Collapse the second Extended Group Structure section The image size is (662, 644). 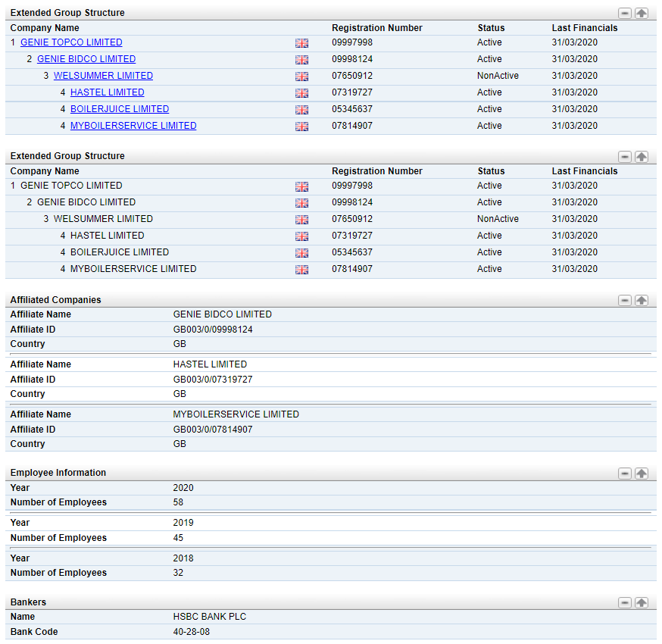click(624, 157)
